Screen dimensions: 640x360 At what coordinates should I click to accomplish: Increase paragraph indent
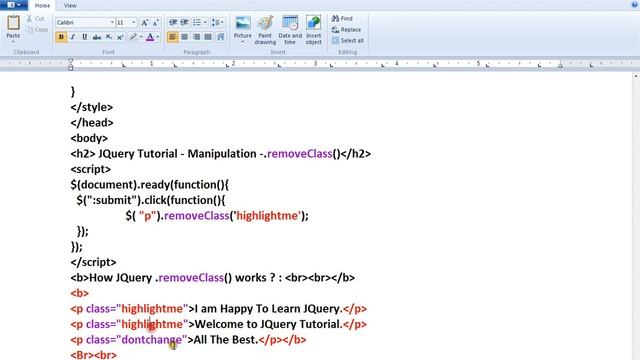click(x=184, y=22)
